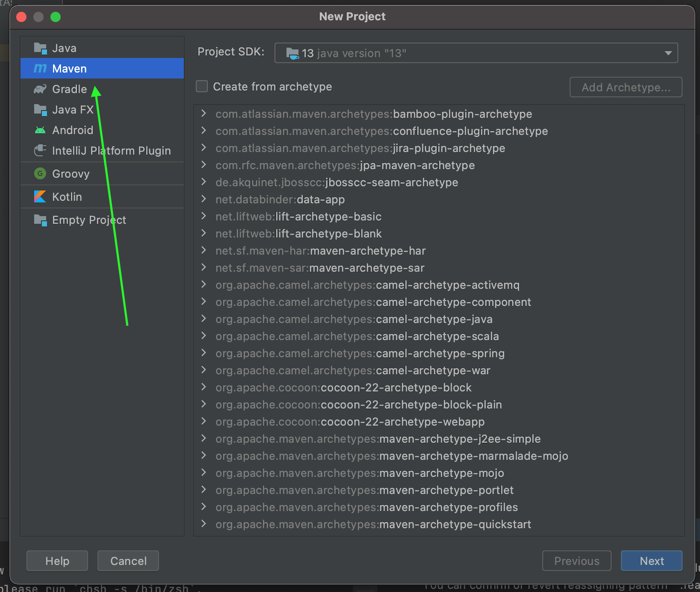Select camel-archetype-spring archetype row
This screenshot has width=700, height=592.
439,353
